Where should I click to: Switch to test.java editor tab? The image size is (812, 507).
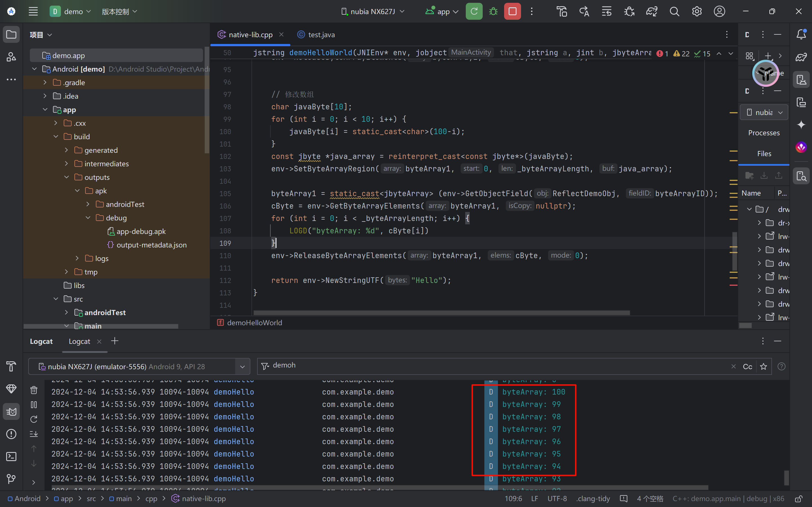pos(321,35)
